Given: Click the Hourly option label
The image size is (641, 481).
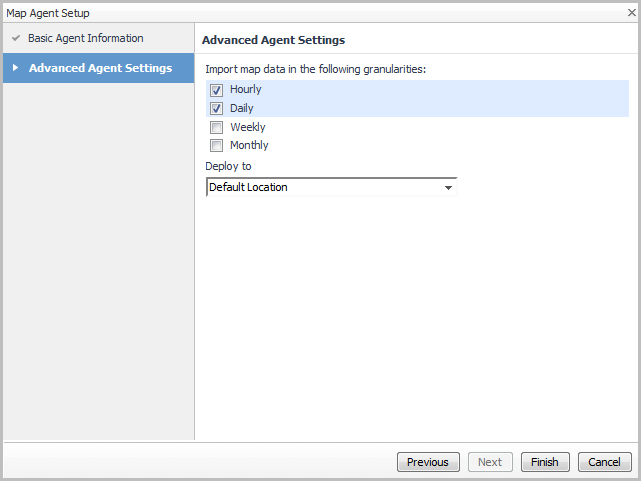Looking at the screenshot, I should coord(246,90).
